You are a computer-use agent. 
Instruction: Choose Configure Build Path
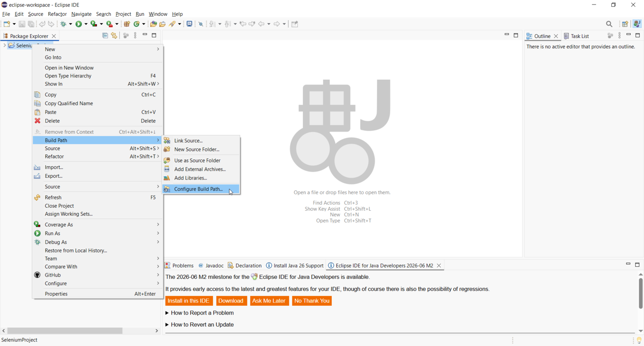(201, 189)
